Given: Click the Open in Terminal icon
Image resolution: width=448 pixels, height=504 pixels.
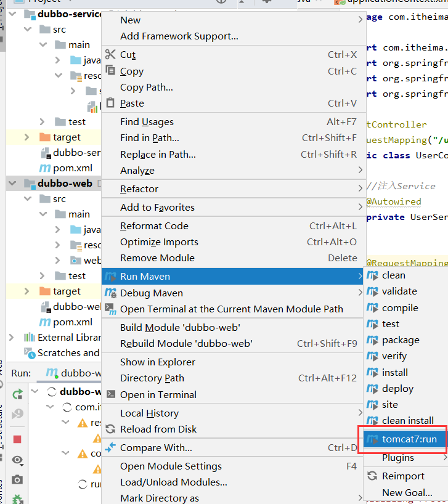Looking at the screenshot, I should 111,394.
